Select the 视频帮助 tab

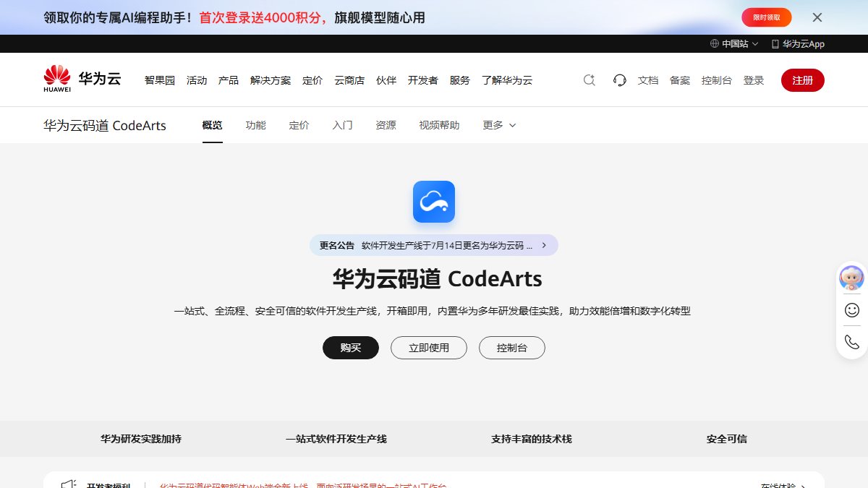tap(440, 125)
